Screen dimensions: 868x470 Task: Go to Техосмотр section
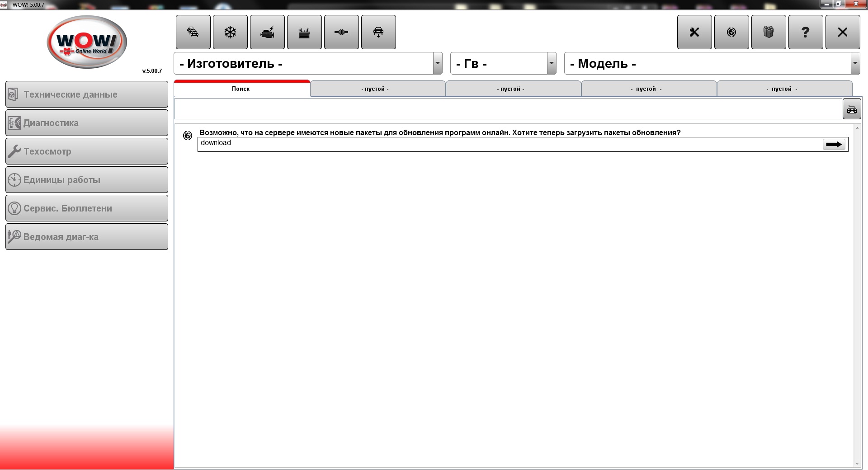[87, 151]
